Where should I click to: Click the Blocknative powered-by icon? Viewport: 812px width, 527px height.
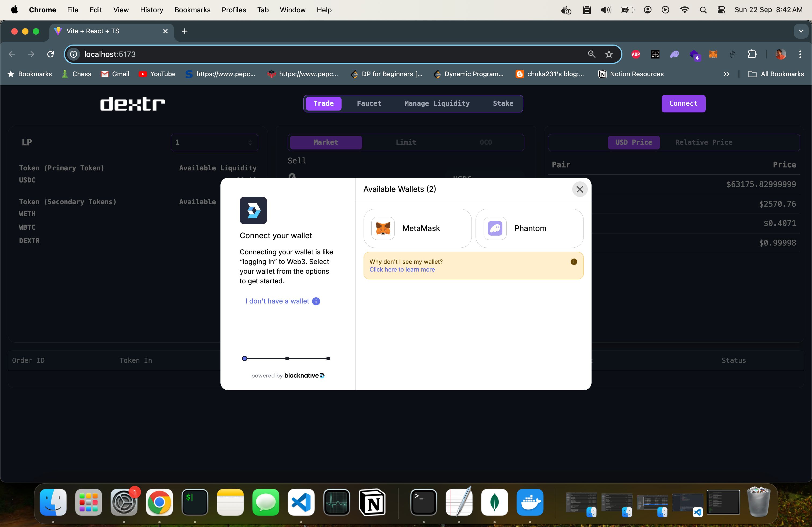(324, 375)
